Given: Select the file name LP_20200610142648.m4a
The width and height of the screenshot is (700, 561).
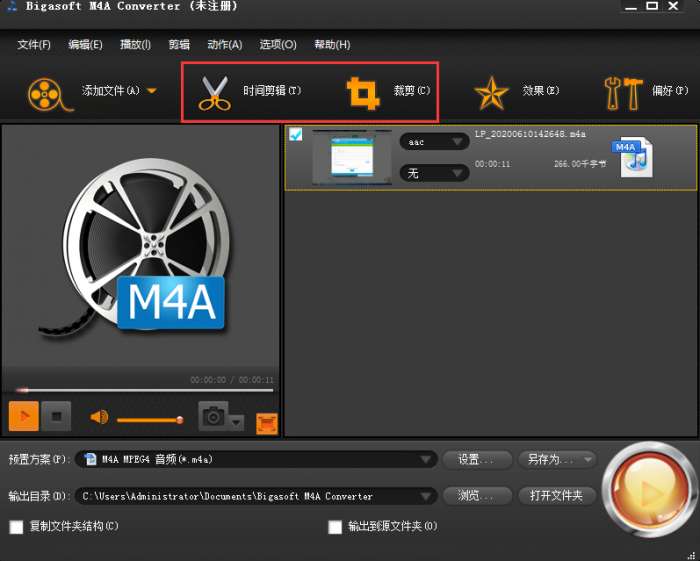Looking at the screenshot, I should (x=530, y=134).
